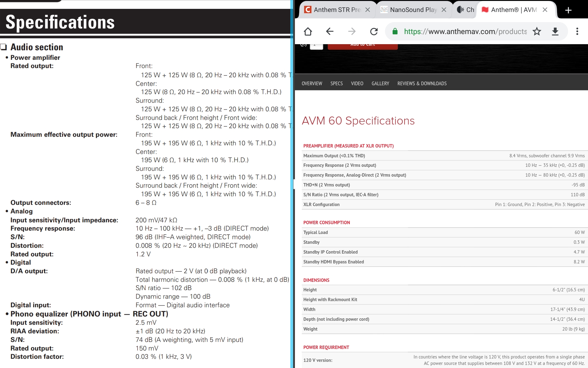Open the GALLERY section
The height and width of the screenshot is (368, 588).
pyautogui.click(x=380, y=83)
